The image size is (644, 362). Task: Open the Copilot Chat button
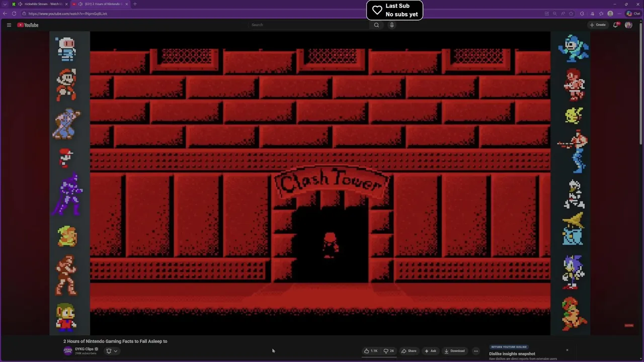tap(633, 14)
